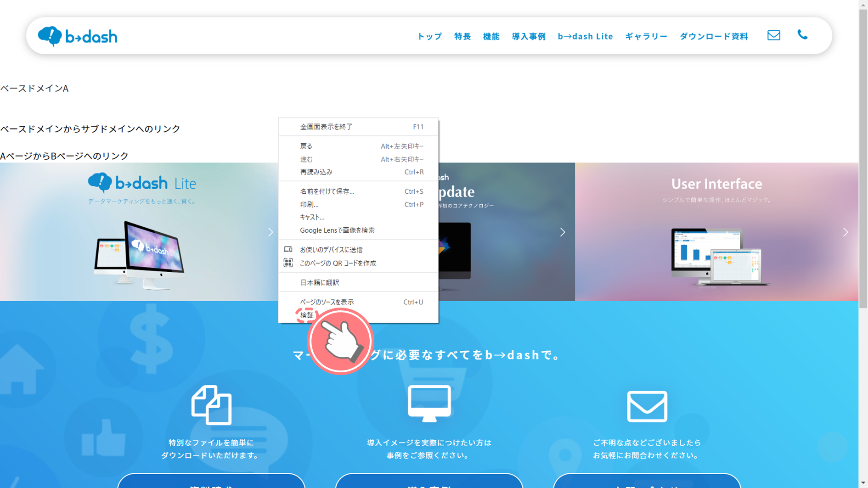Select このページの QR コードを作成
868x488 pixels.
click(358, 263)
